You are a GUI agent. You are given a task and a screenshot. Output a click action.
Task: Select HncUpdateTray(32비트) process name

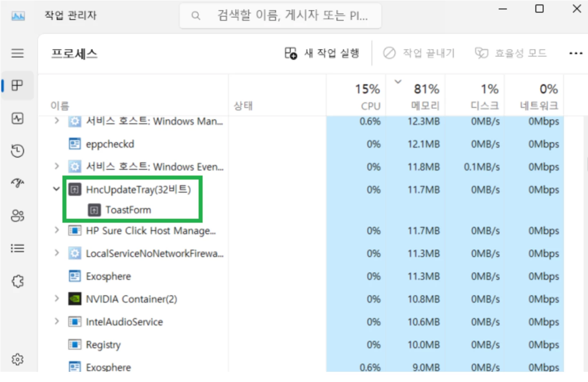coord(138,189)
